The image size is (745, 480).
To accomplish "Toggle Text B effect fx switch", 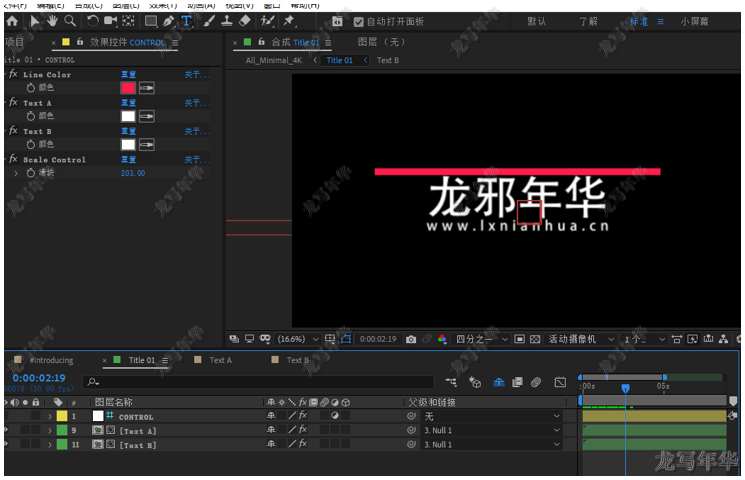I will tap(13, 131).
